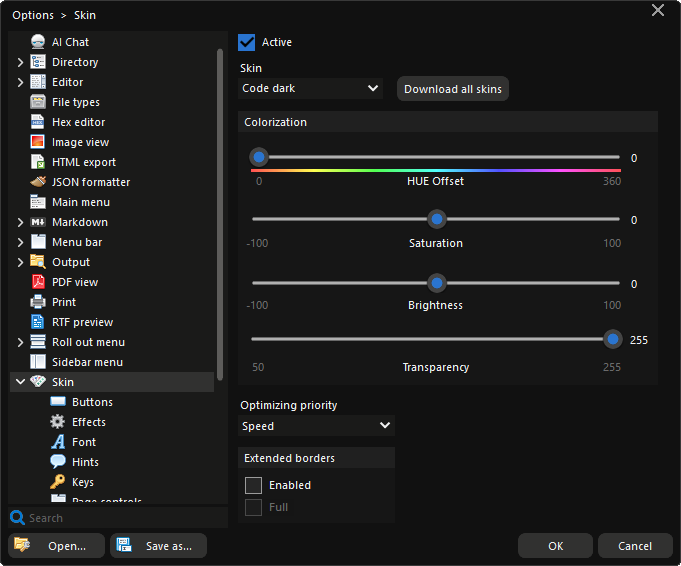This screenshot has height=566, width=681.
Task: Collapse the Skin tree node
Action: coord(20,382)
